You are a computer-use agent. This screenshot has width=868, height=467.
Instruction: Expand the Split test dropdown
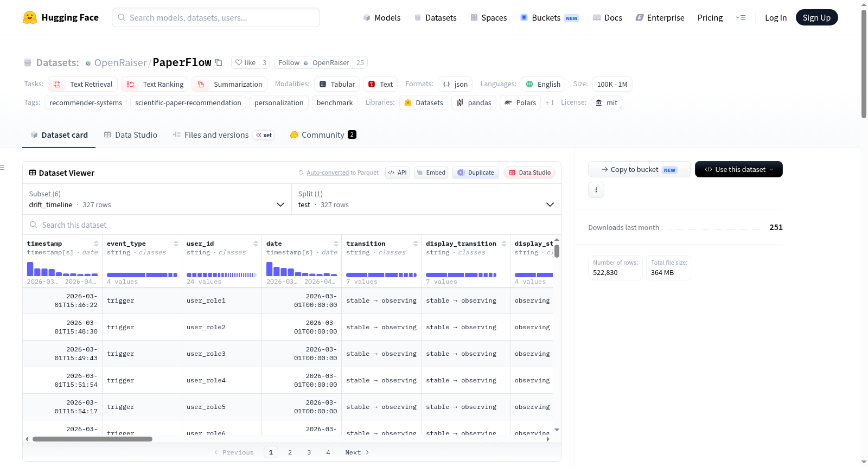coord(426,199)
